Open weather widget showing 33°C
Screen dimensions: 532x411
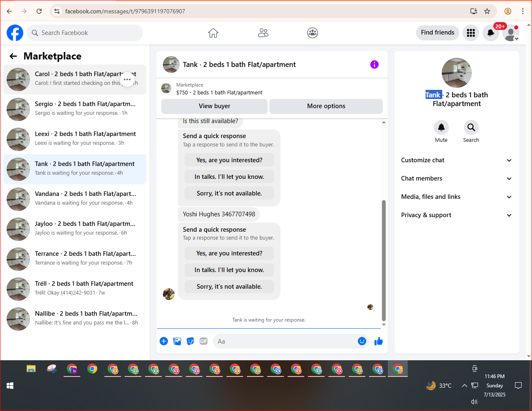[439, 386]
